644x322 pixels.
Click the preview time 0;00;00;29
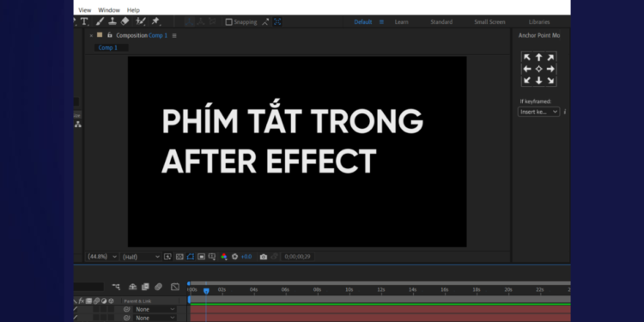[x=297, y=257]
